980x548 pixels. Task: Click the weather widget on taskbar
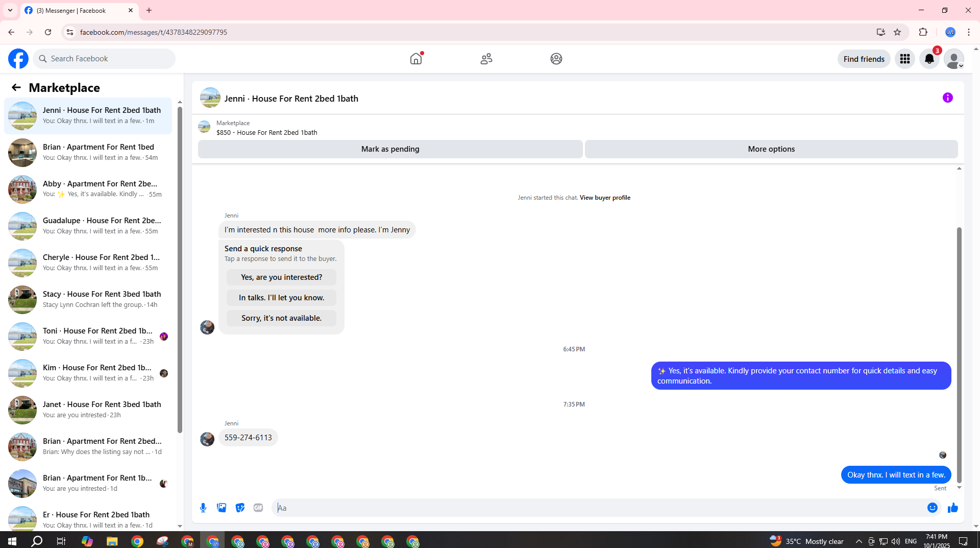coord(806,541)
